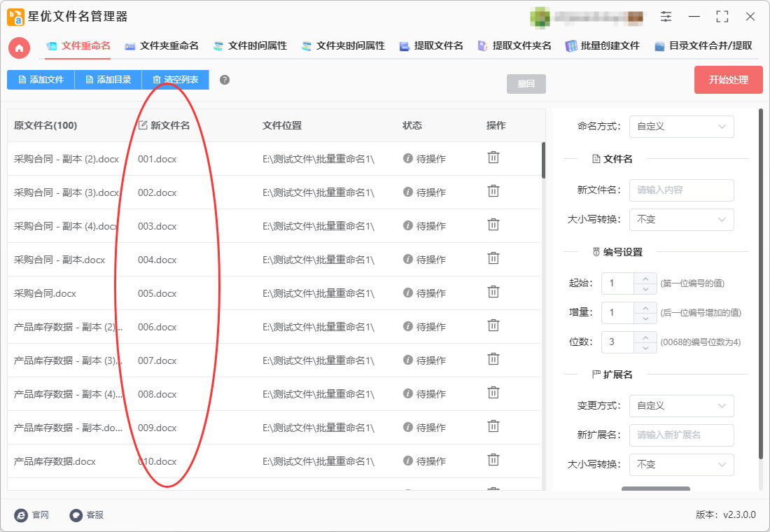Viewport: 770px width, 532px height.
Task: Click trash icon for 010.docx row
Action: 493,461
